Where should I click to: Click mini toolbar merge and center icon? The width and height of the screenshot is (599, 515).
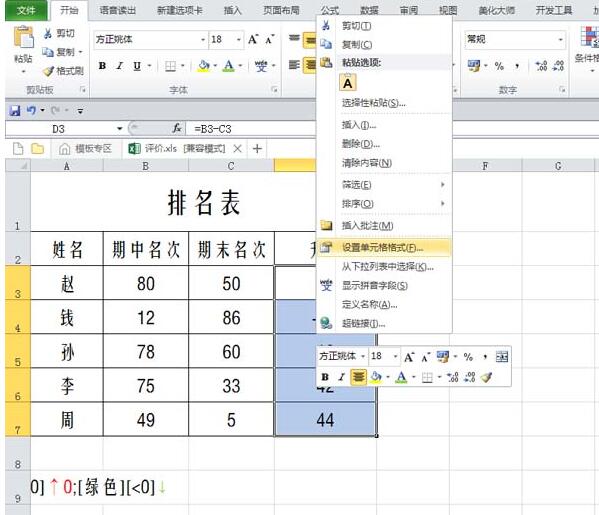pyautogui.click(x=502, y=357)
